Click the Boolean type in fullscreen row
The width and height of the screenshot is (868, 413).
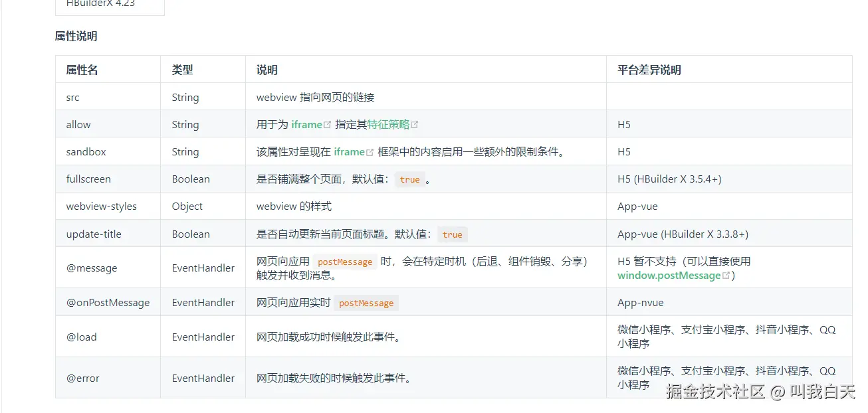191,179
